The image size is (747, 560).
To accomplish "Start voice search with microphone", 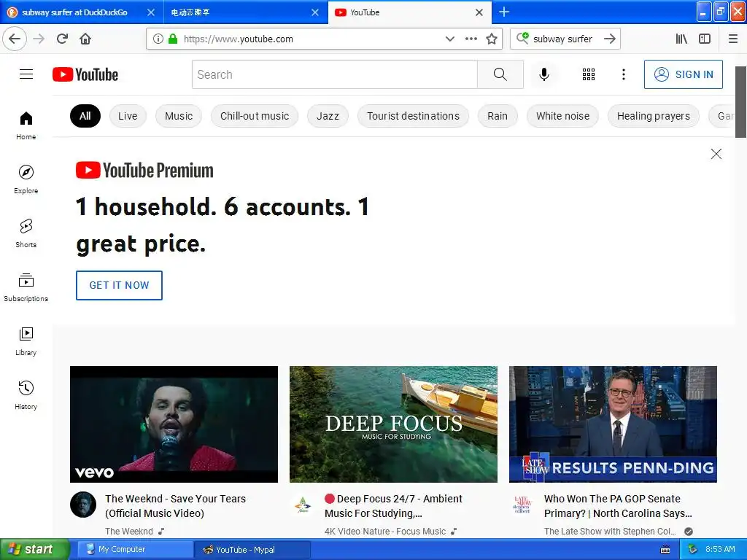I will click(x=544, y=74).
